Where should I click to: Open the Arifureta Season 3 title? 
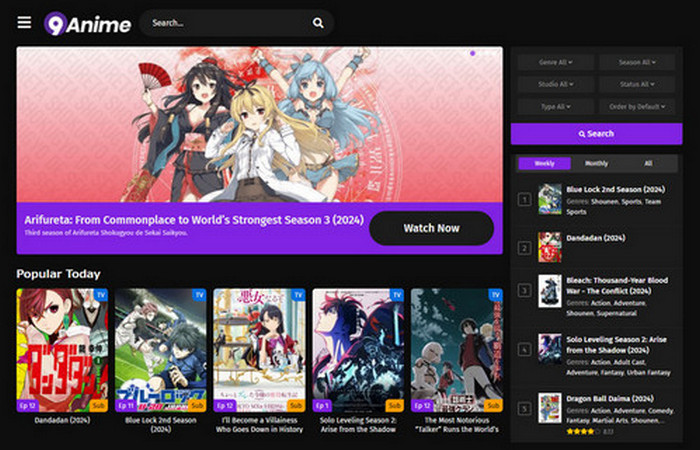click(x=194, y=220)
